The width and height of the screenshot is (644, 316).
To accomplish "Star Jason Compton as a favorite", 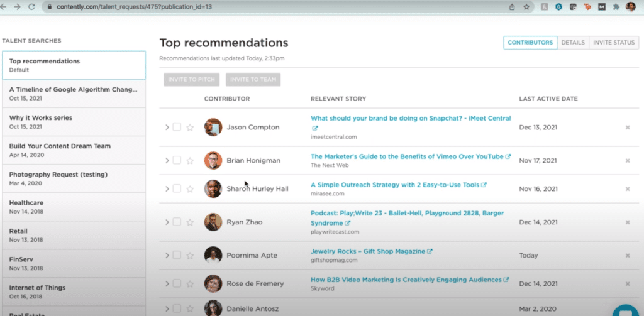I will click(190, 128).
